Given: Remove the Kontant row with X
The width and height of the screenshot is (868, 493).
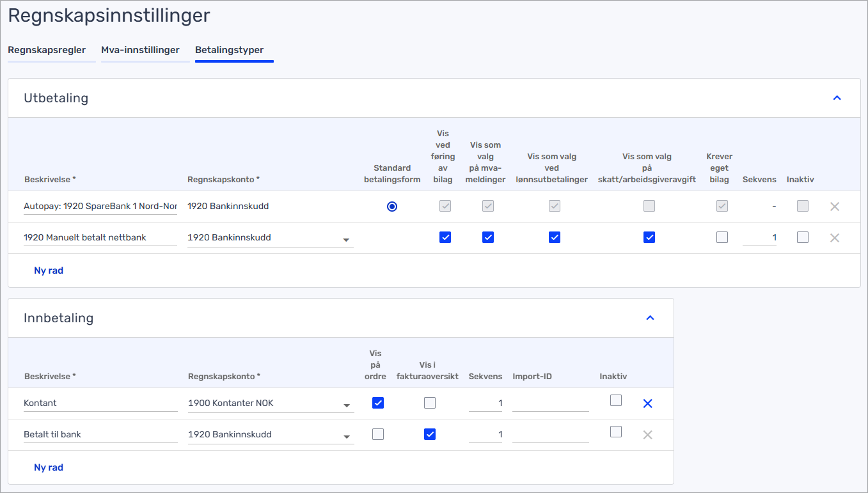Looking at the screenshot, I should 647,403.
